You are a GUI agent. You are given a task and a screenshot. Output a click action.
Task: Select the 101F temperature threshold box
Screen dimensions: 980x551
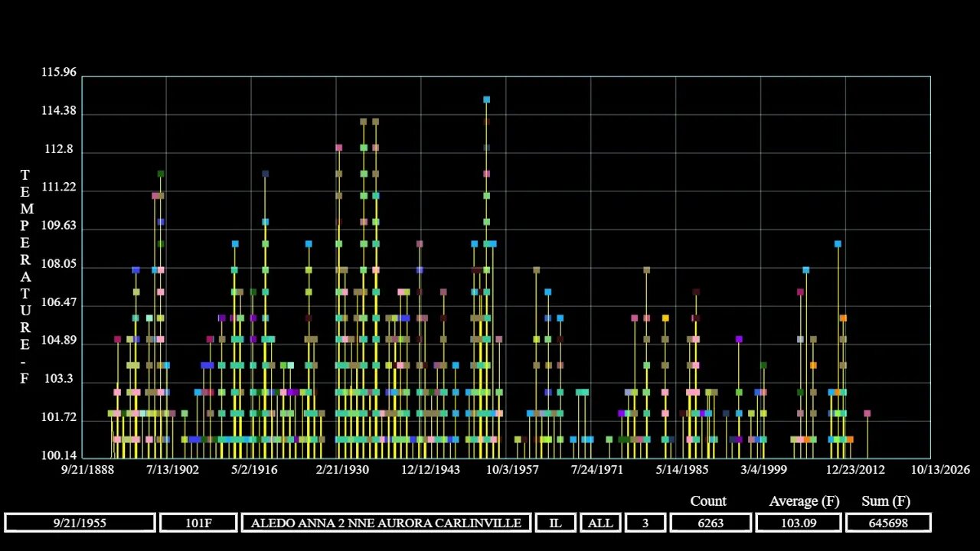point(198,523)
